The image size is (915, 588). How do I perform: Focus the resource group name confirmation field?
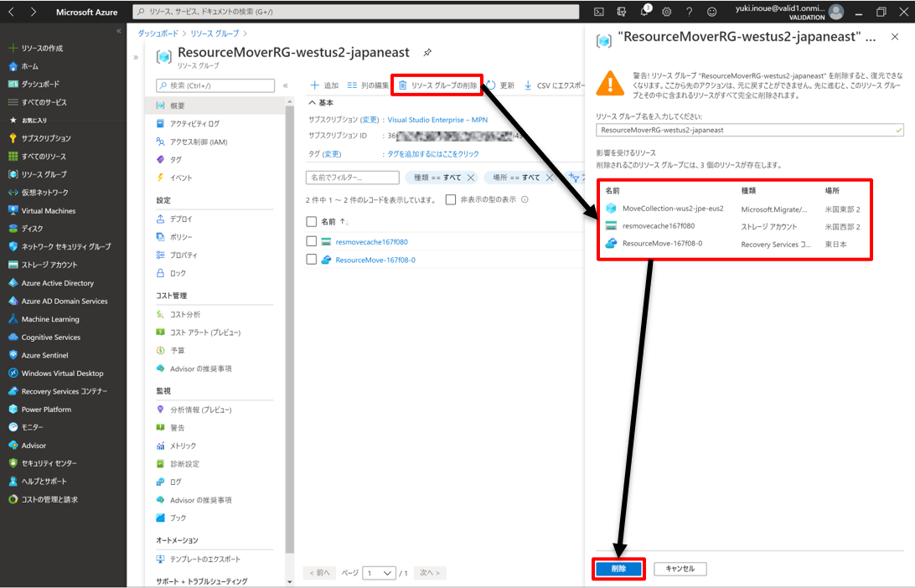point(750,130)
